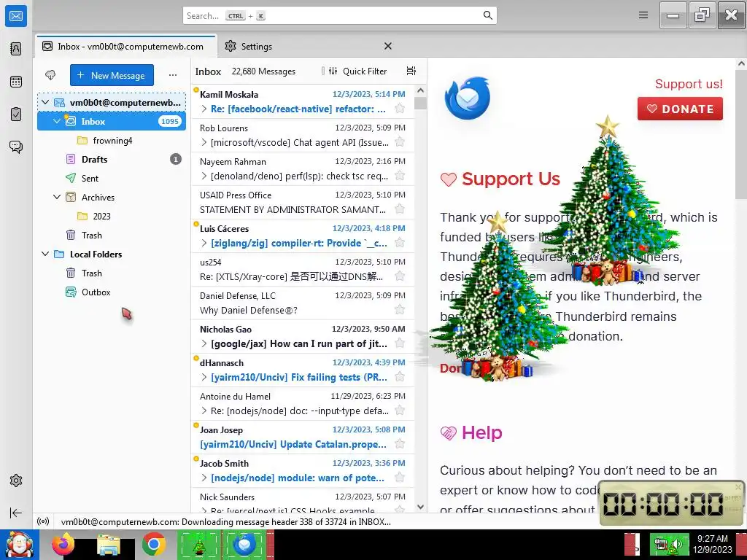This screenshot has width=747, height=560.
Task: Expand the dHannasch thread
Action: [204, 377]
